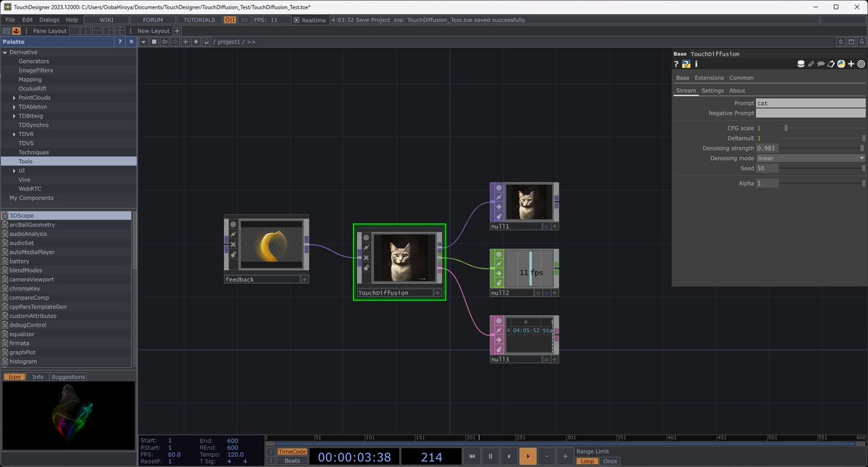Adjust Seed slider
Viewport: 868px width, 467px height.
[x=823, y=168]
